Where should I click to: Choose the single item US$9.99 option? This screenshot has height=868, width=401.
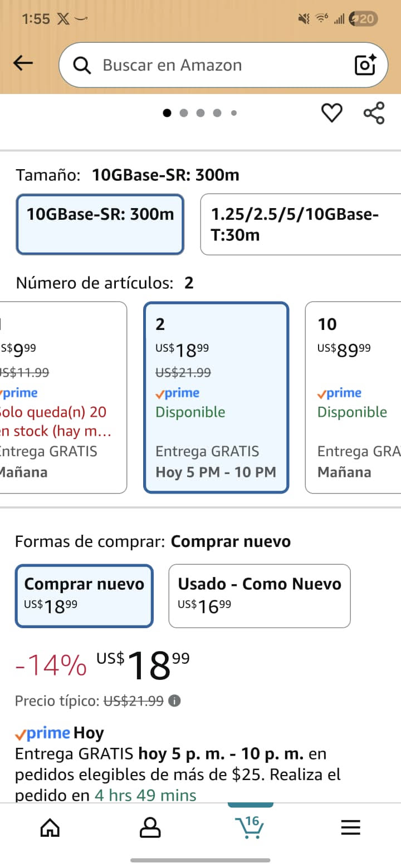pyautogui.click(x=62, y=397)
